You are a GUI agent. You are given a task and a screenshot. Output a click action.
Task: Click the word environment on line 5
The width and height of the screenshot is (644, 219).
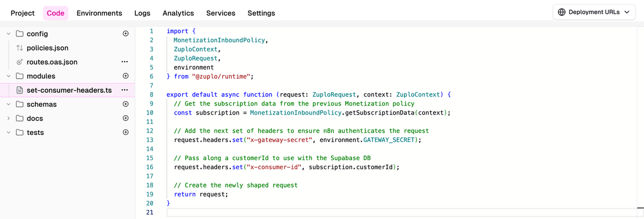194,67
